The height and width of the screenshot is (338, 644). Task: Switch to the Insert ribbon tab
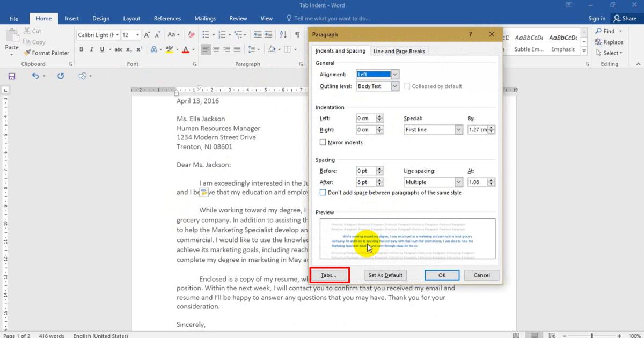point(72,19)
